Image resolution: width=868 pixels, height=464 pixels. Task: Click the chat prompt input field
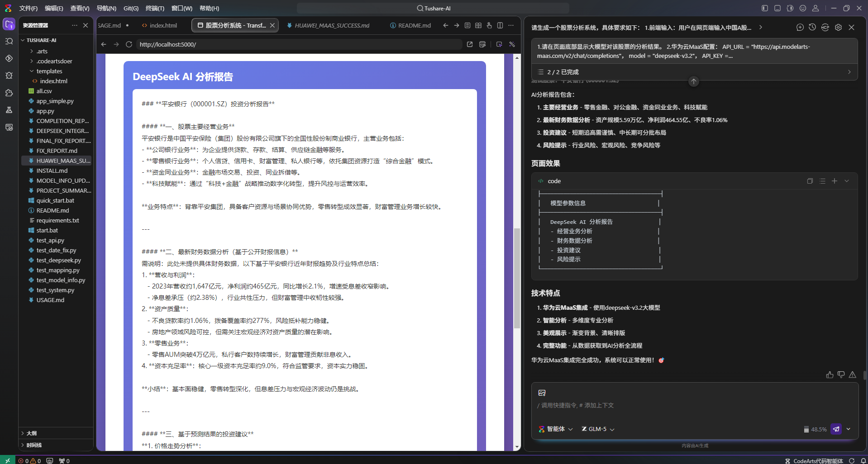point(695,405)
